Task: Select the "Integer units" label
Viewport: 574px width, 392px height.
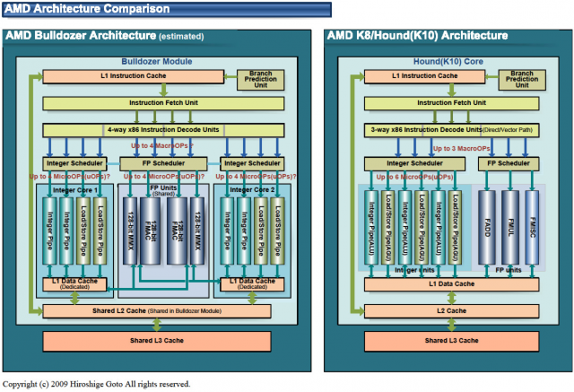Action: point(414,270)
